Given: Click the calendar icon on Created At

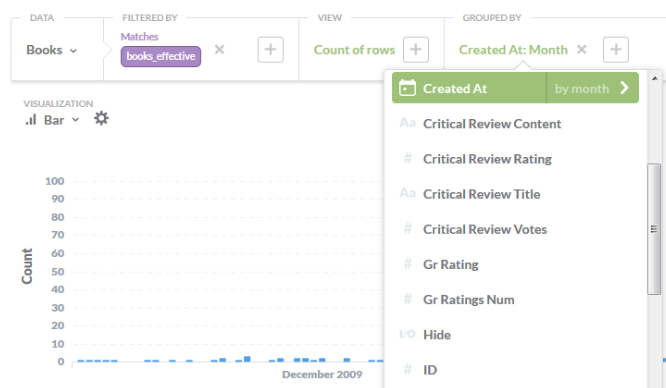Looking at the screenshot, I should [407, 88].
